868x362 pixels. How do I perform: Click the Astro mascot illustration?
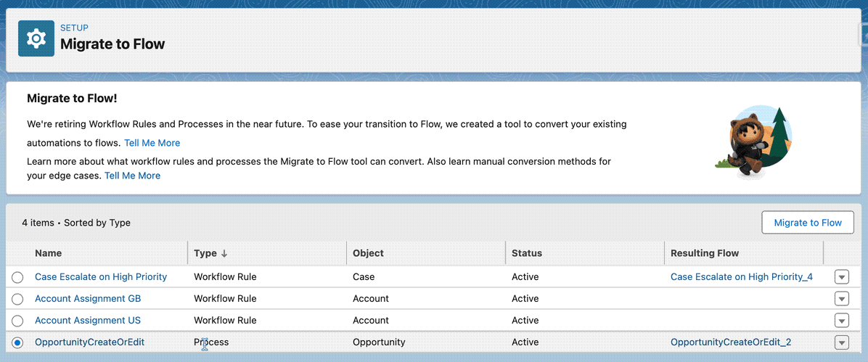click(753, 141)
